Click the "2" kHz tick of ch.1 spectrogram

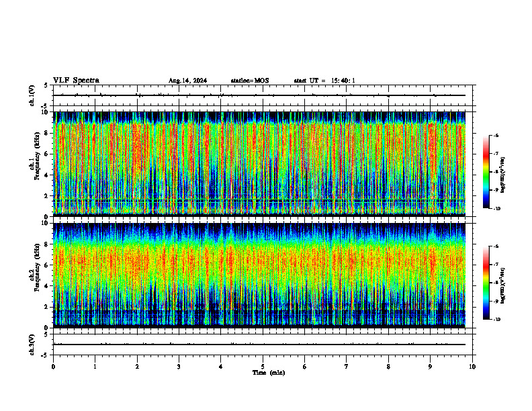[47, 195]
